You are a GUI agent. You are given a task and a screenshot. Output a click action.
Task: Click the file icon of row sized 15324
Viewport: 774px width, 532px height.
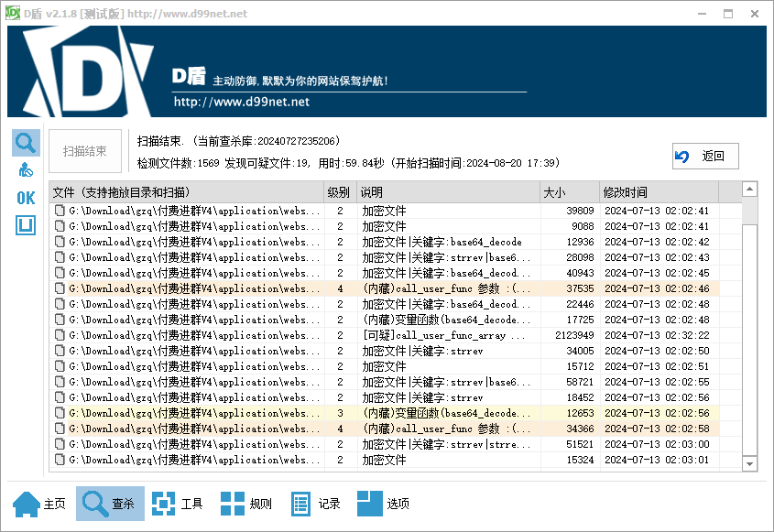point(60,460)
